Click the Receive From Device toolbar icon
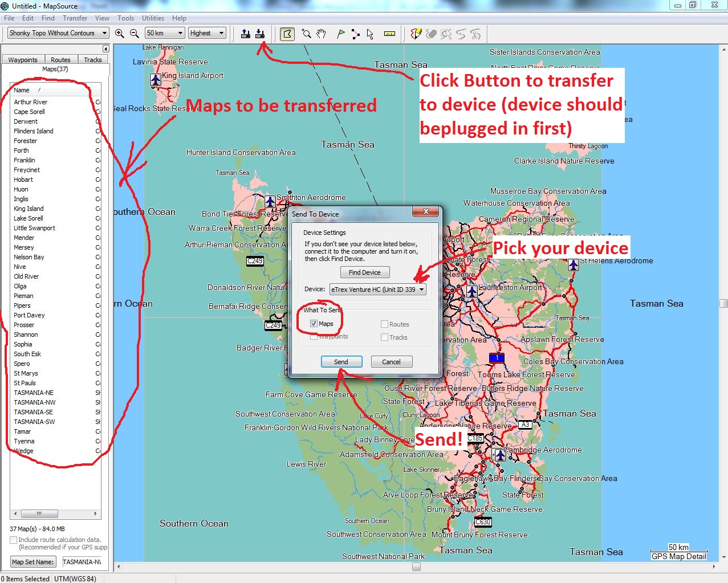This screenshot has height=583, width=728. [245, 34]
